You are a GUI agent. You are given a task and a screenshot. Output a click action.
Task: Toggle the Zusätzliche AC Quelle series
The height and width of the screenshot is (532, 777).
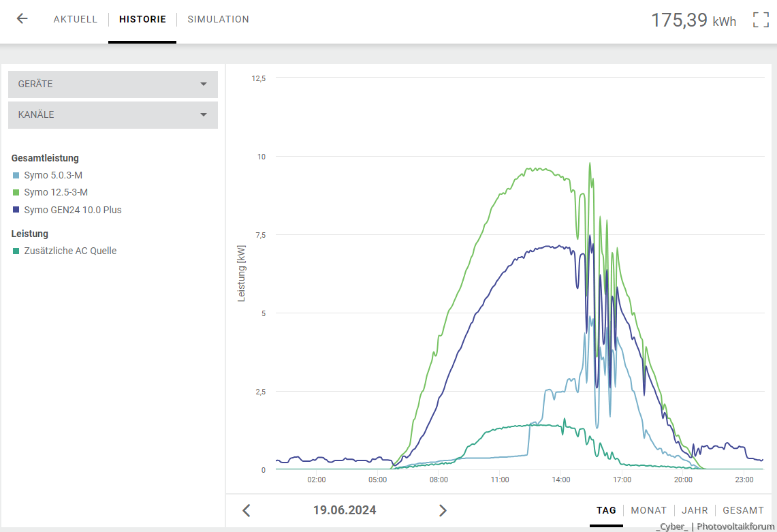tap(70, 251)
